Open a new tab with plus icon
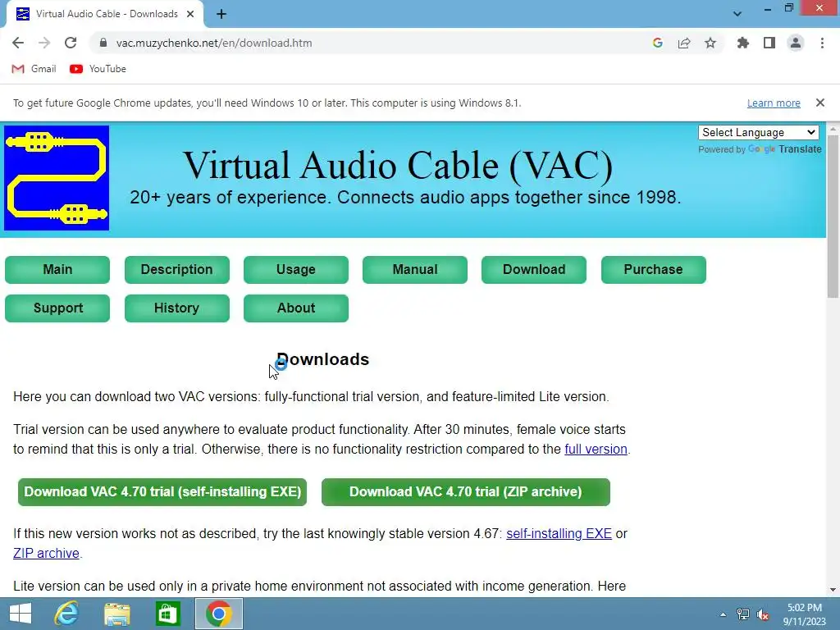Image resolution: width=840 pixels, height=630 pixels. tap(221, 14)
